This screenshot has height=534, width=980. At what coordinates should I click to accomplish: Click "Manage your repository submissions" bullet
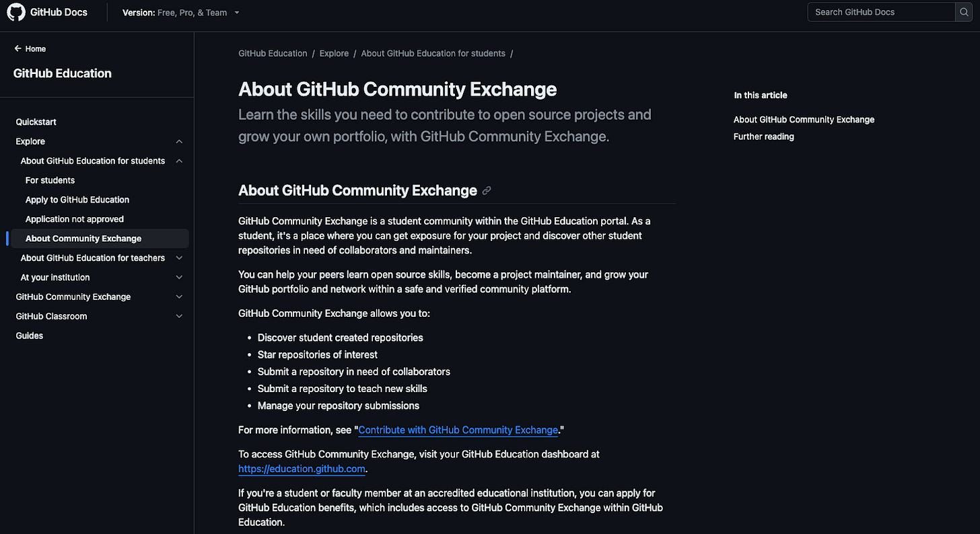point(339,406)
